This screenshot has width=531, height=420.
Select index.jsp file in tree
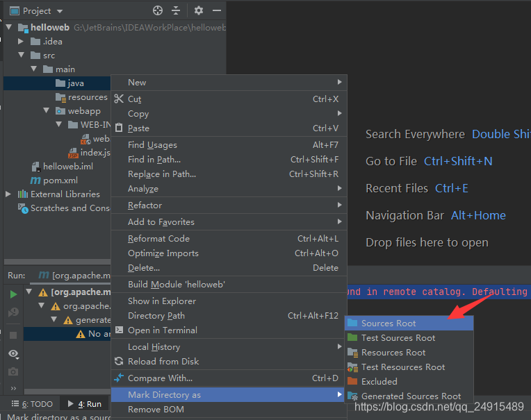95,153
